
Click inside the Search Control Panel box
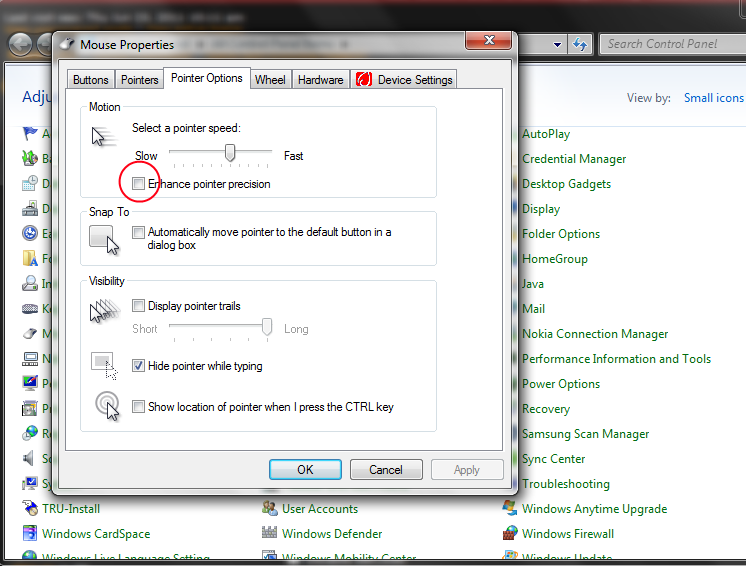(x=670, y=44)
